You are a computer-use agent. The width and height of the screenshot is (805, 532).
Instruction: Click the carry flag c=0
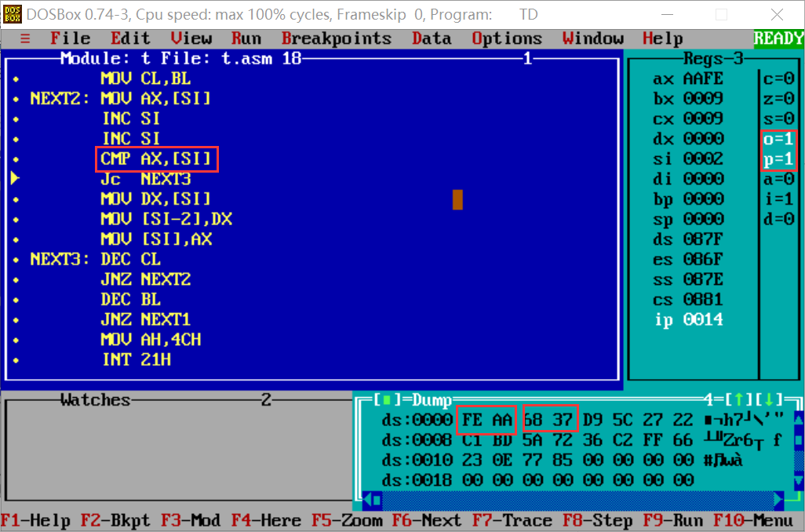tap(778, 78)
